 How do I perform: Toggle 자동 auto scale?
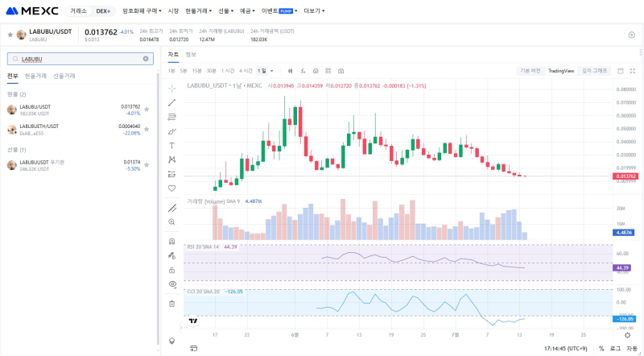631,348
